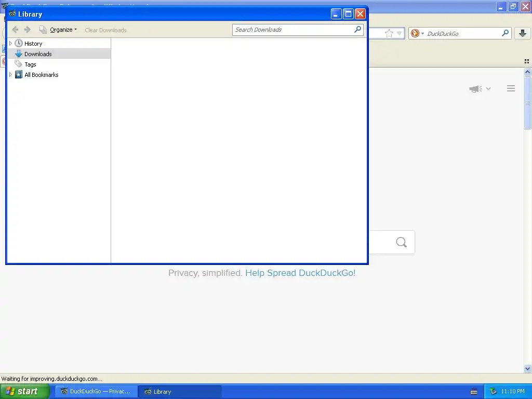Go back in Library window
Viewport: 532px width, 399px height.
[x=15, y=30]
